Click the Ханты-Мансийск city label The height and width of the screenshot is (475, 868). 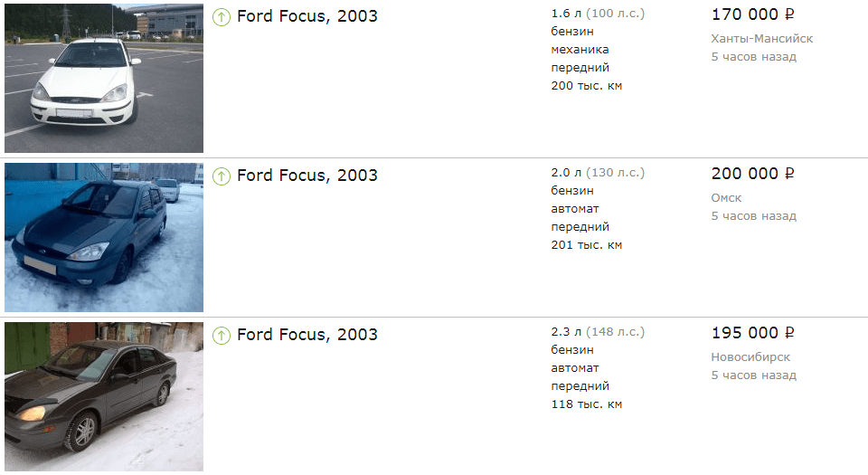(x=761, y=39)
